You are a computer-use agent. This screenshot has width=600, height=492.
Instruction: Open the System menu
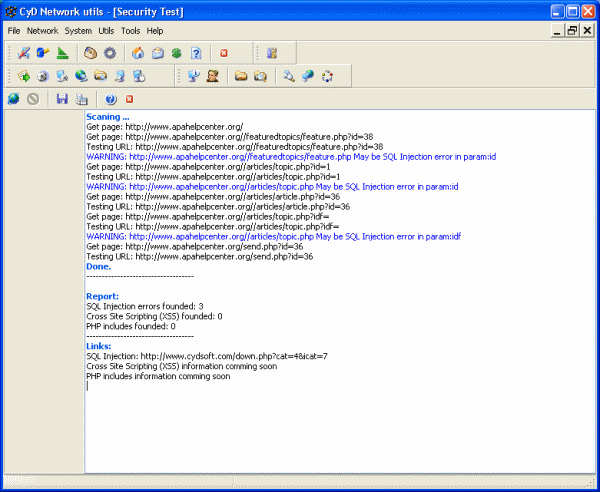click(x=78, y=31)
